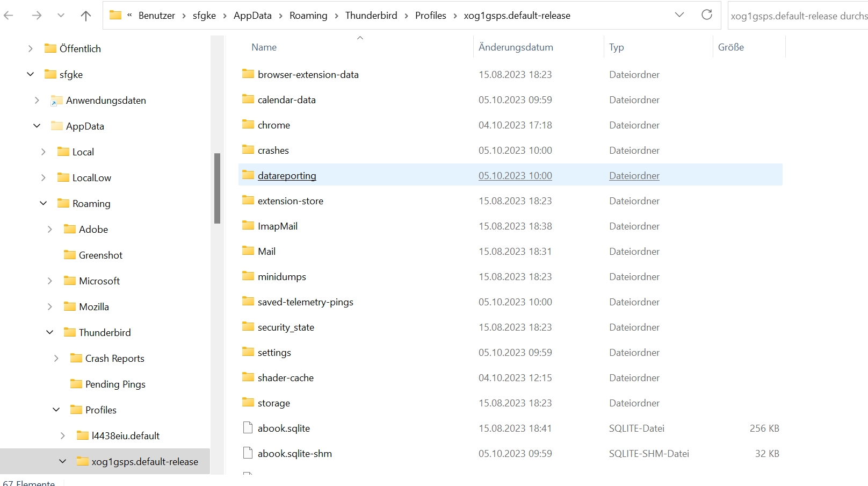Expand the Mozilla folder tree node
The height and width of the screenshot is (486, 868).
(x=50, y=306)
